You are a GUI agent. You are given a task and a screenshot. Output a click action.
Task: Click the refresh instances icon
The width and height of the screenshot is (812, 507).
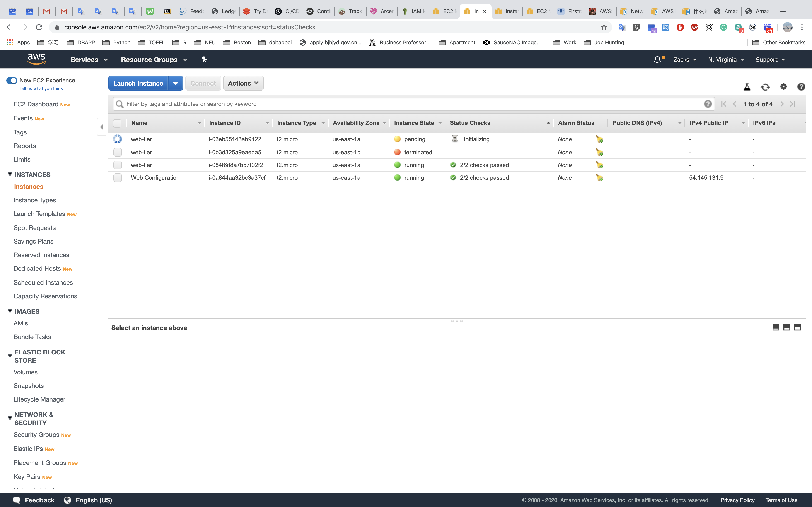[765, 87]
